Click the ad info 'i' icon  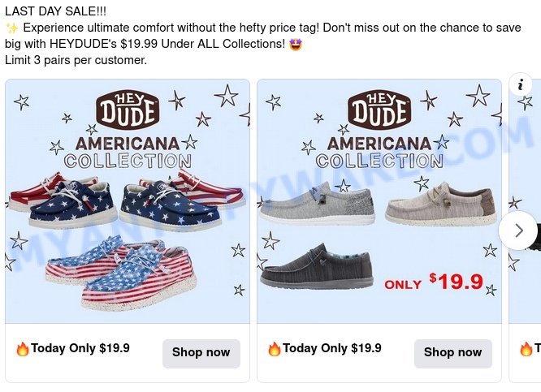521,84
